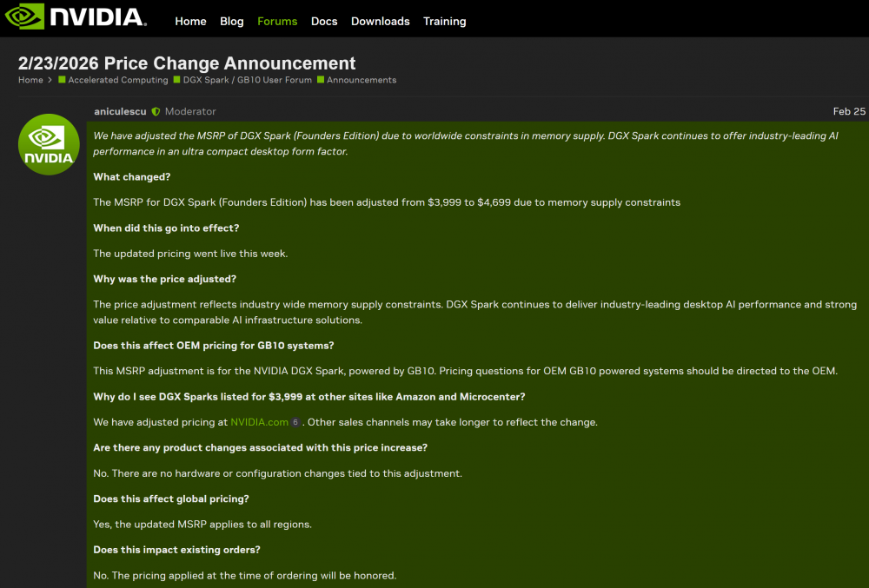Open the Accelerated Computing category link
The height and width of the screenshot is (588, 869).
coord(118,80)
